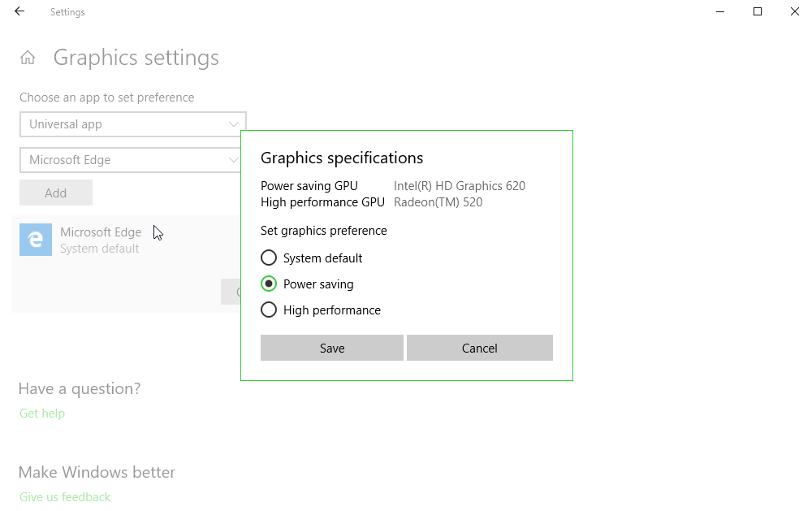Go back with the top-left arrow
812x511 pixels.
pos(19,11)
